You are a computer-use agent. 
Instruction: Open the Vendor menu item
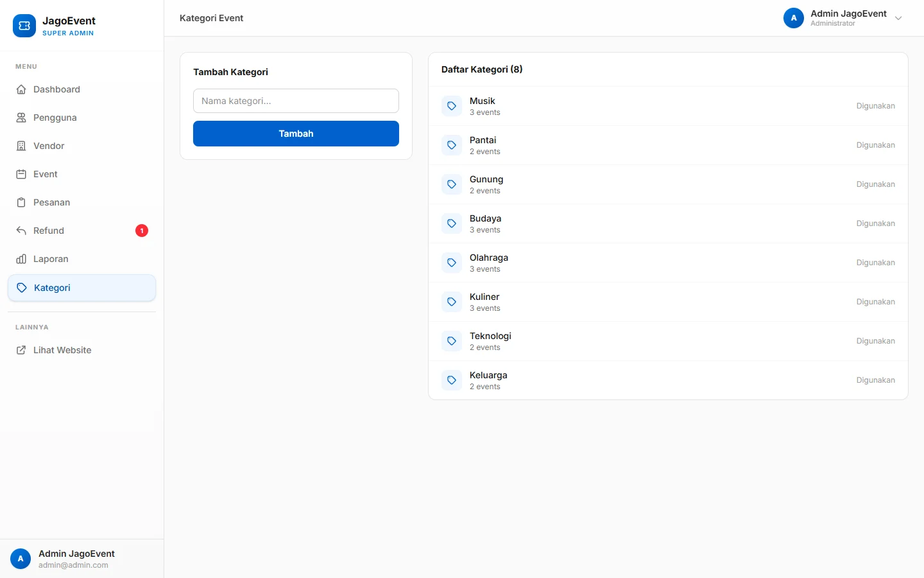tap(81, 146)
